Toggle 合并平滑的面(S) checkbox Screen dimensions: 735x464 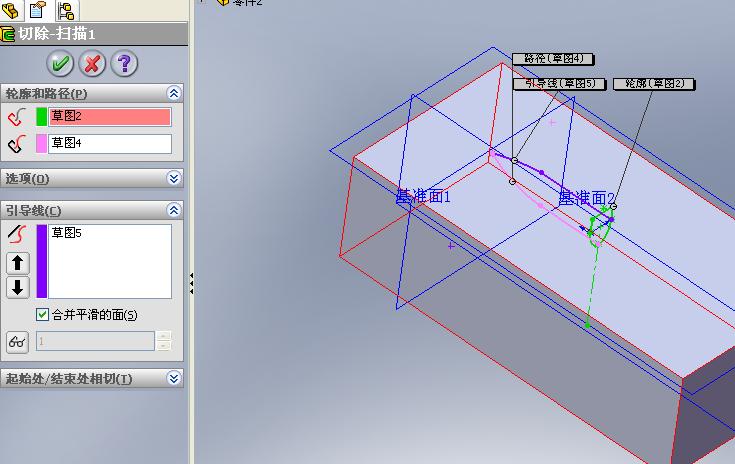tap(42, 314)
